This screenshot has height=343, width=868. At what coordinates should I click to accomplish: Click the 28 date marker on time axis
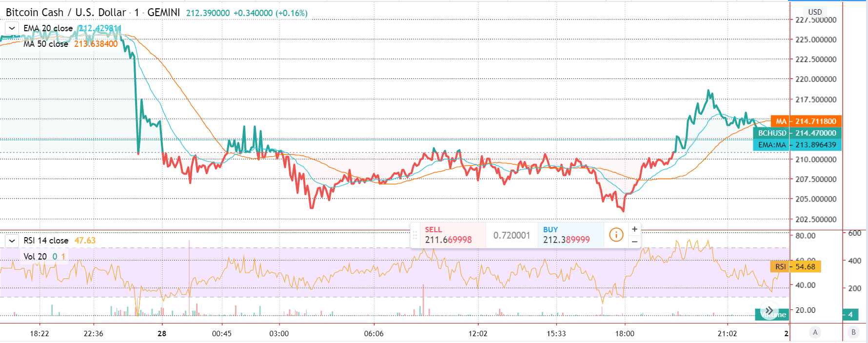(x=162, y=334)
